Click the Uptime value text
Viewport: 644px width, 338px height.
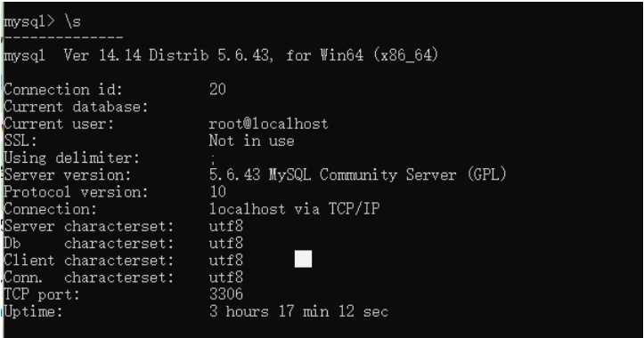298,311
